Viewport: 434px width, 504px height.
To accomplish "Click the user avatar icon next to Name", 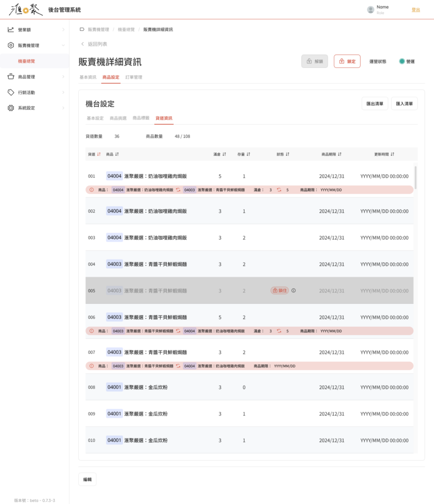I will [371, 9].
